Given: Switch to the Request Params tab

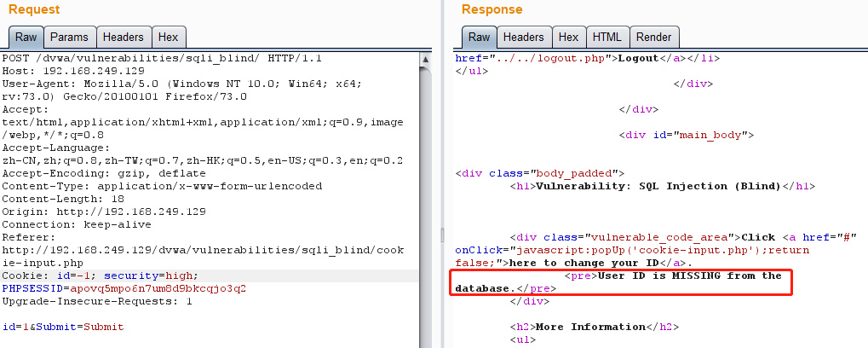Looking at the screenshot, I should coord(68,37).
